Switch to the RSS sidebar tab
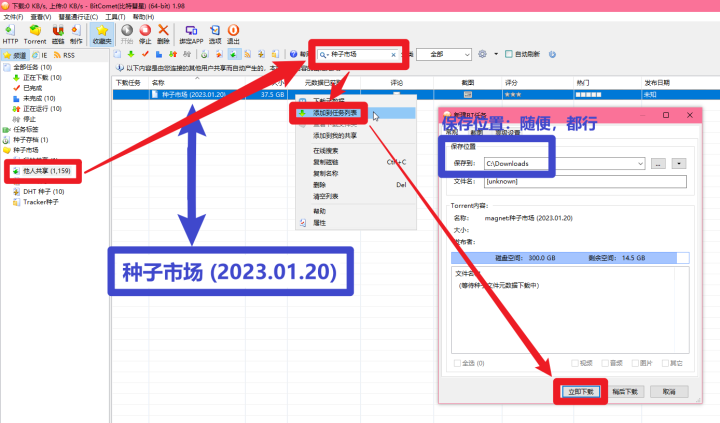Screen dimensions: 720x423 click(64, 55)
